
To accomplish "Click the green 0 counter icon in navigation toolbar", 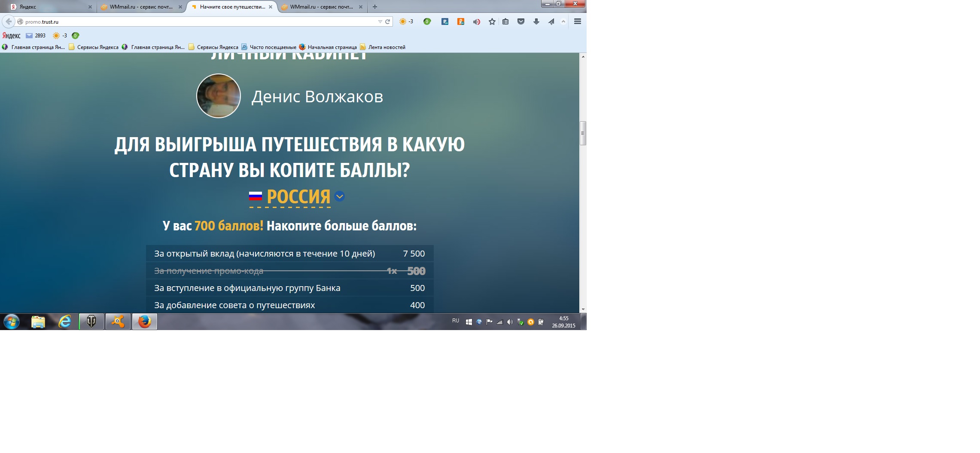I will click(x=427, y=21).
